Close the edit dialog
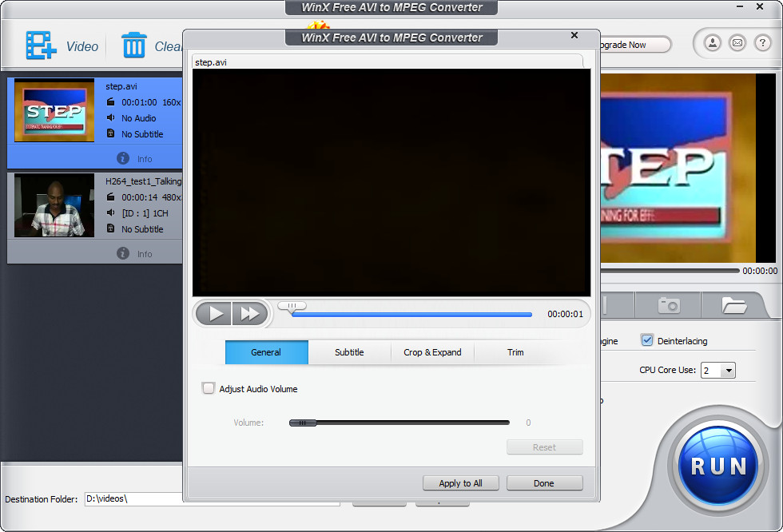783x532 pixels. coord(574,35)
